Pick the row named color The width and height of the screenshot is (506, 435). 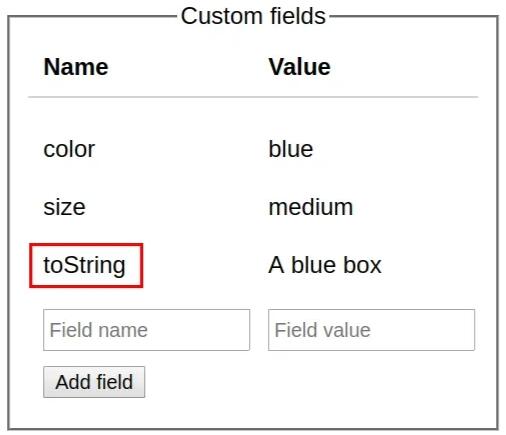[253, 149]
